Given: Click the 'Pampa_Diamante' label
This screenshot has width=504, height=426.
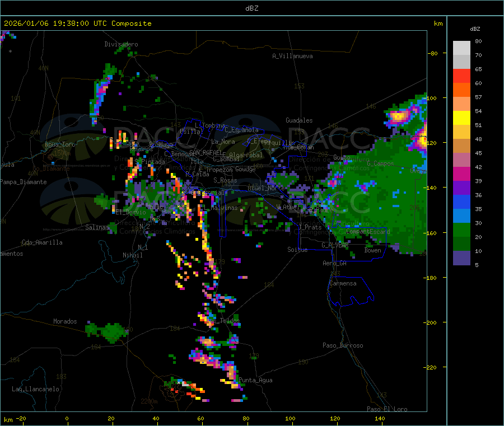Looking at the screenshot, I should coord(24,182).
